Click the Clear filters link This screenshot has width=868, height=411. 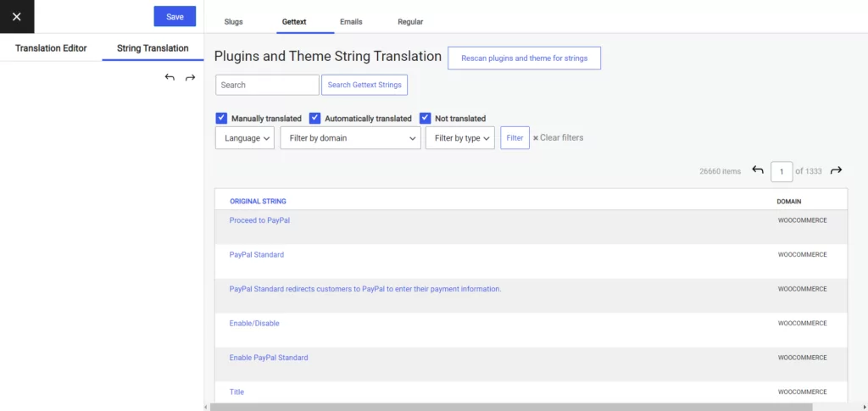click(561, 138)
